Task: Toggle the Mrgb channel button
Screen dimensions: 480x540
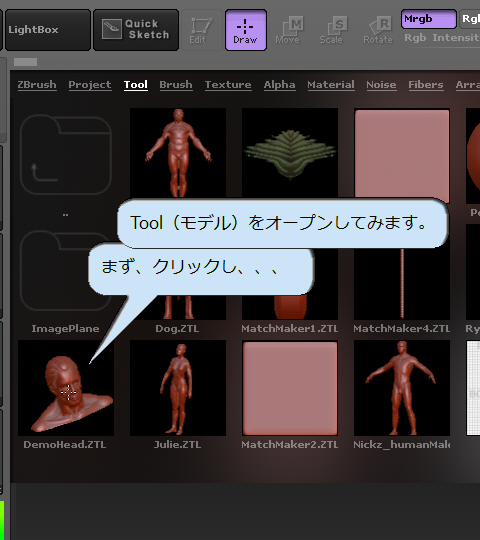Action: (x=428, y=19)
